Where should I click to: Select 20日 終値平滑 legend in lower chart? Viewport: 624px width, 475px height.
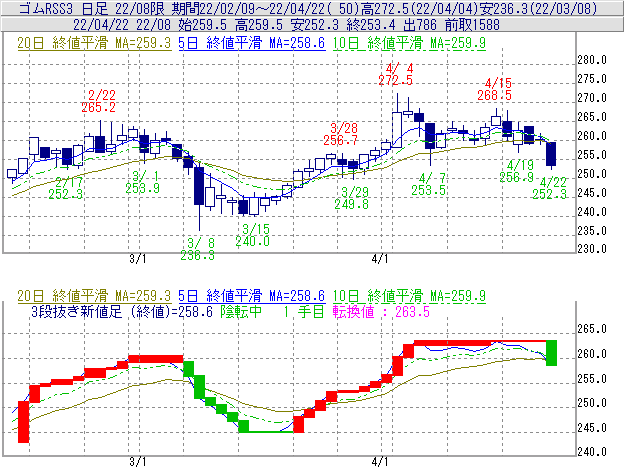[x=94, y=296]
